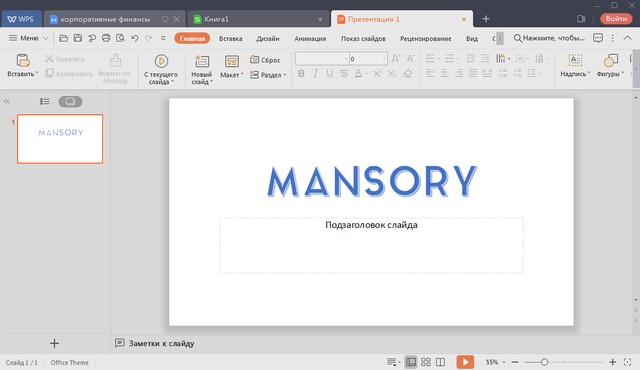The image size is (640, 370).
Task: Select slide 1 thumbnail MANSORY
Action: tap(60, 139)
